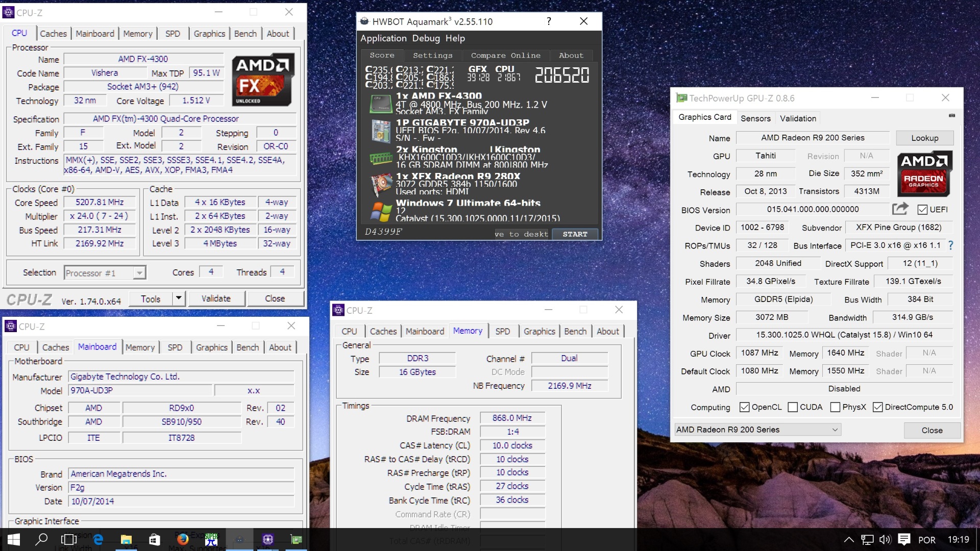Viewport: 980px width, 551px height.
Task: Switch to Caches tab in top-left CPU-Z
Action: (x=53, y=34)
